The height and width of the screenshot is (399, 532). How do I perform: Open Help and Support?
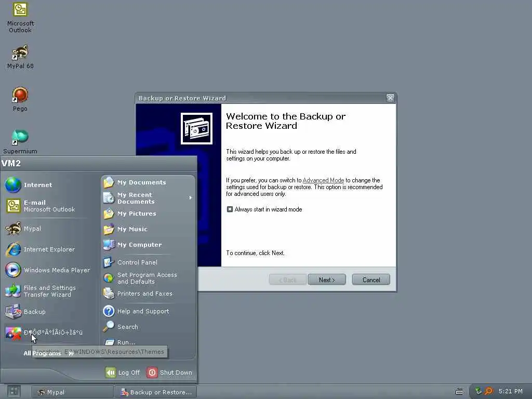148,311
